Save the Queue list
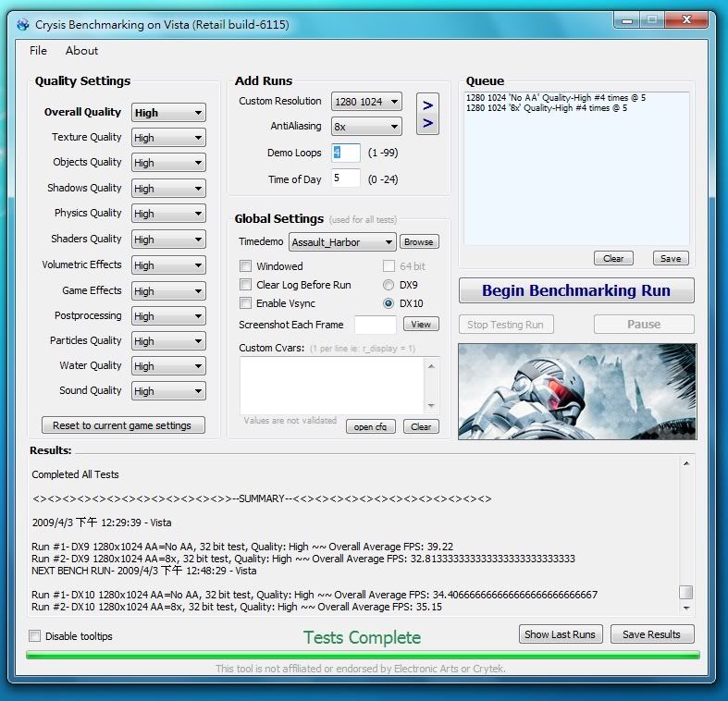Image resolution: width=728 pixels, height=701 pixels. (x=671, y=258)
